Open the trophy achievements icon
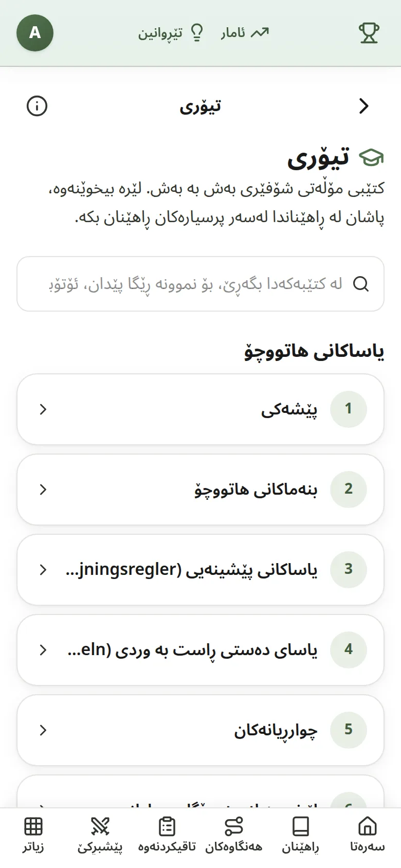Image resolution: width=401 pixels, height=868 pixels. point(369,33)
